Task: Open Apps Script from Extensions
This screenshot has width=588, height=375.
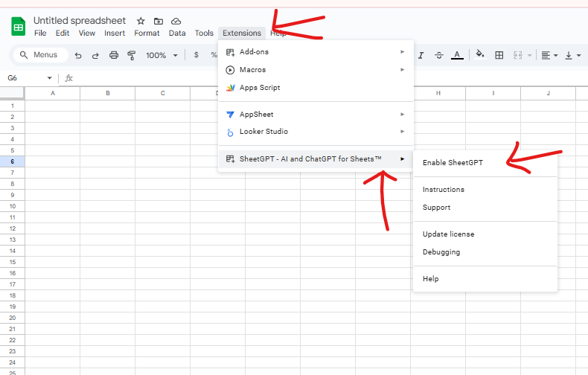Action: [316, 88]
